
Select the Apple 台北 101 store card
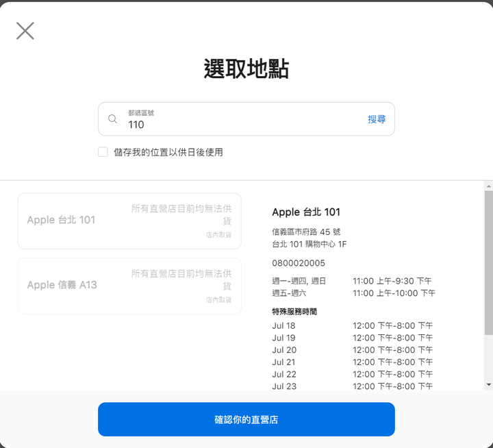point(129,221)
